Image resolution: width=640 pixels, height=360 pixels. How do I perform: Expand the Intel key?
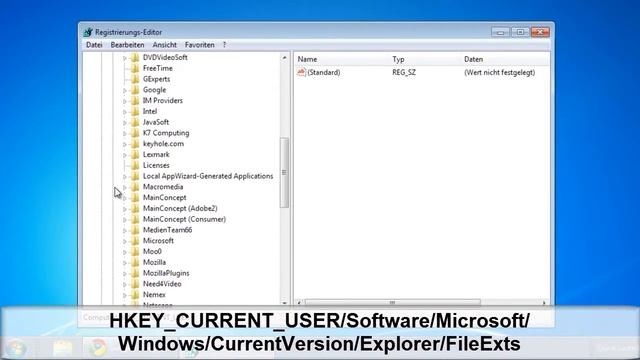125,112
